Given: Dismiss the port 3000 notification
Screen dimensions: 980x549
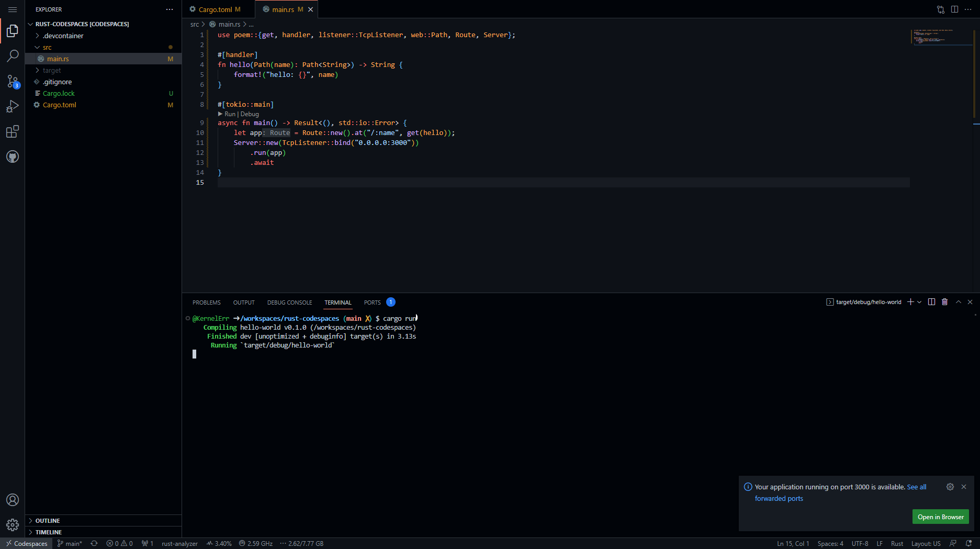Looking at the screenshot, I should [x=964, y=487].
